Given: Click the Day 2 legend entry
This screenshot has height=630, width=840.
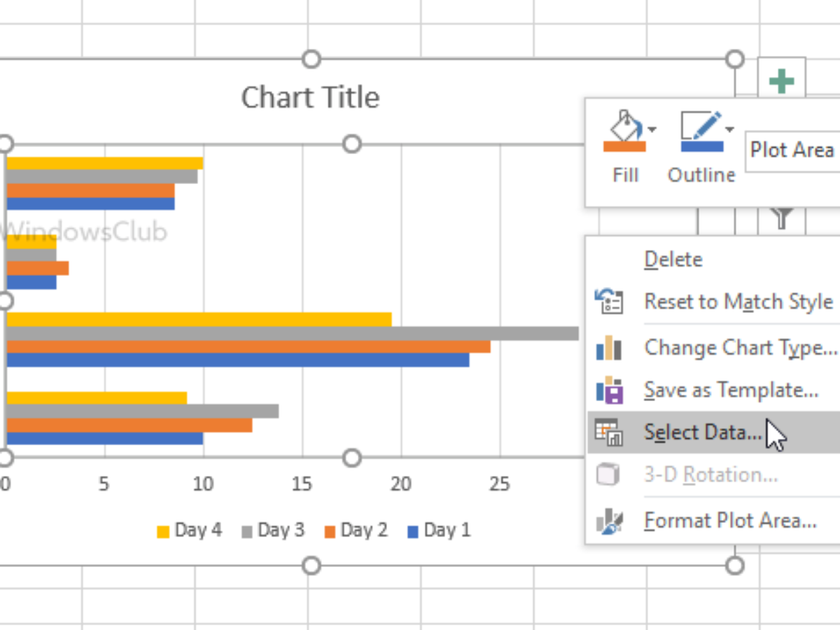Looking at the screenshot, I should pyautogui.click(x=356, y=531).
